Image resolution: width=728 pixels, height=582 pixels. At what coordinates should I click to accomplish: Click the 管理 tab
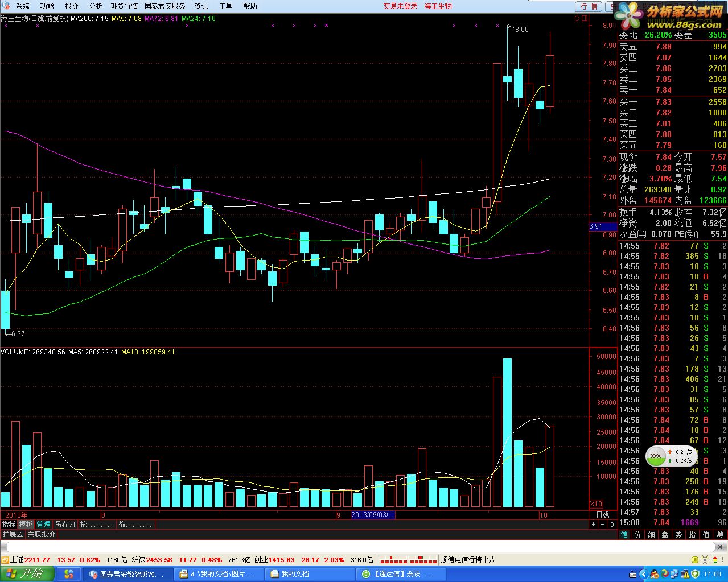click(x=43, y=525)
